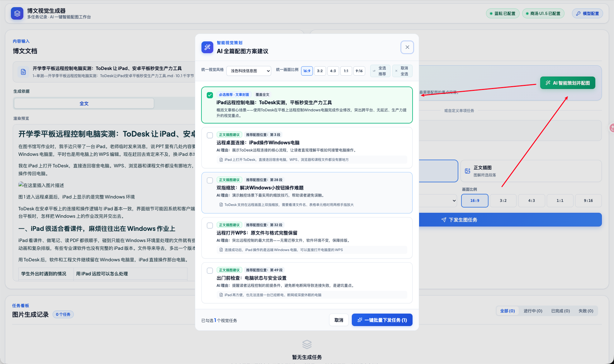
Task: Open the 统一视觉风格 dropdown showing 浅色科技信息图
Action: coord(249,71)
